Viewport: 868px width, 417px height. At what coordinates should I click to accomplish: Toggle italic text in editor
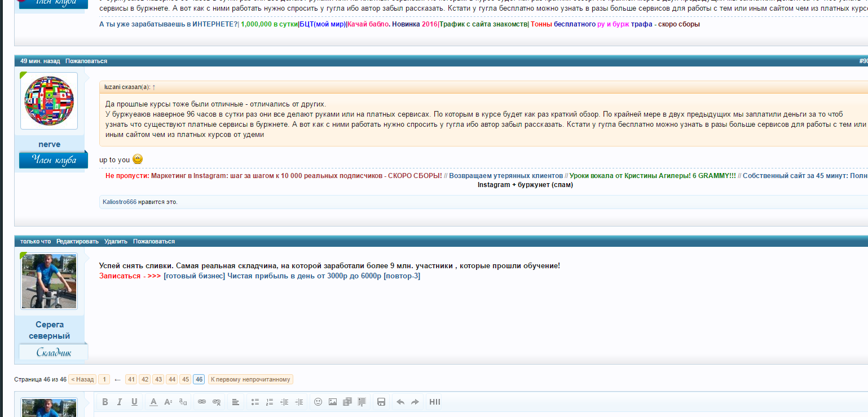[x=120, y=402]
